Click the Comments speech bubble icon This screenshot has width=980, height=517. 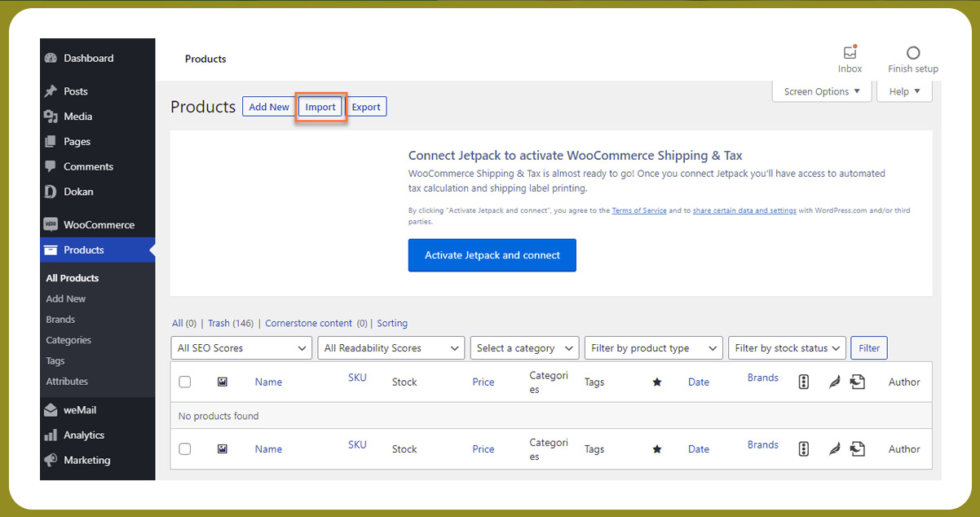(51, 166)
